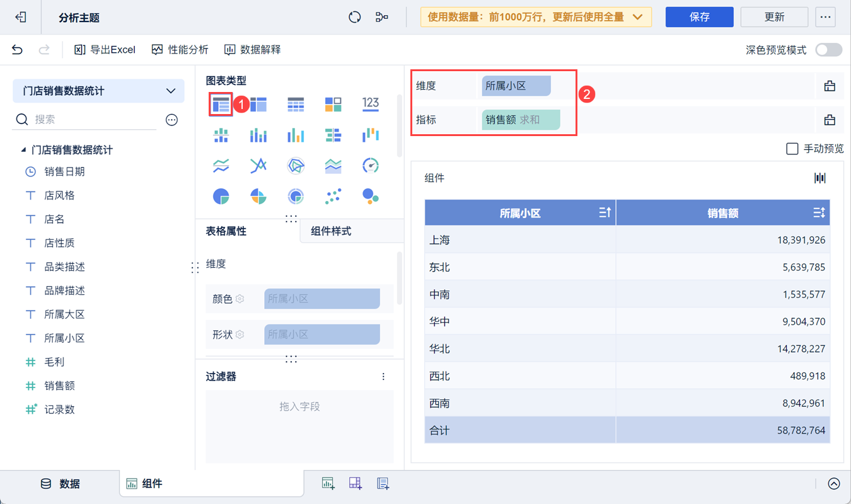Image resolution: width=851 pixels, height=504 pixels.
Task: Click the undo arrow icon
Action: [18, 50]
